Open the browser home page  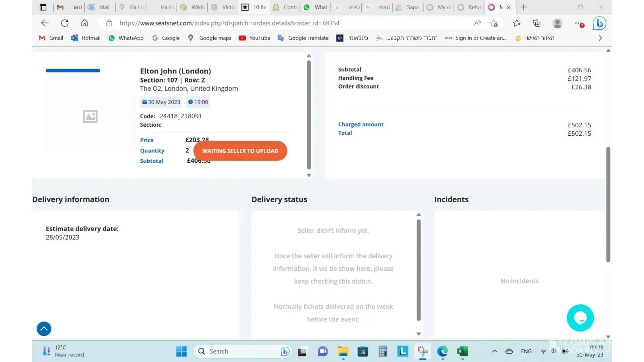tap(85, 23)
